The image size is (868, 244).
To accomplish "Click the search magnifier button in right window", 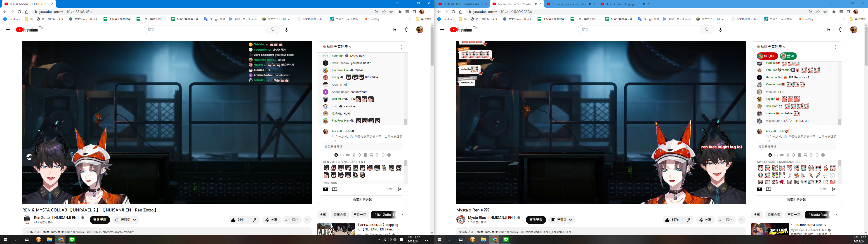I will 707,30.
